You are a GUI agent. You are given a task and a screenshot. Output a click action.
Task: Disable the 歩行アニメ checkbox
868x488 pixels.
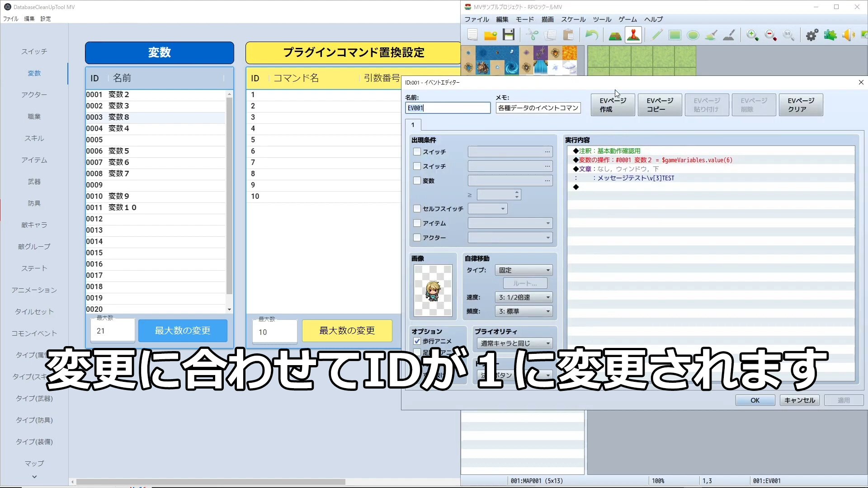pyautogui.click(x=416, y=342)
